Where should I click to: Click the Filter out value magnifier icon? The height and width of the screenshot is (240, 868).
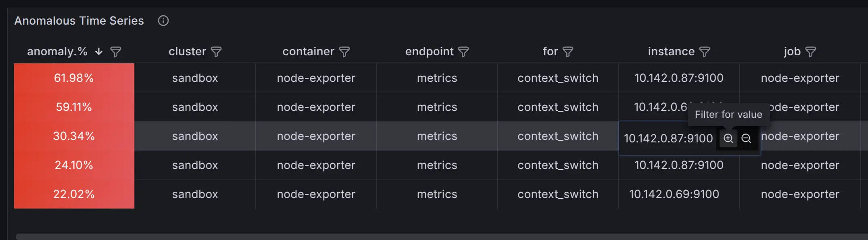pos(746,138)
